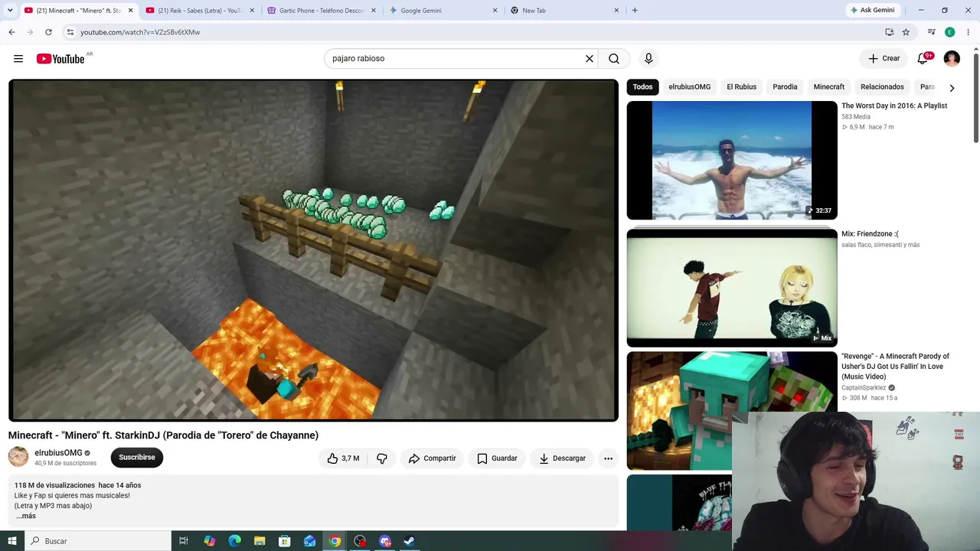
Task: Open YouTube notifications bell
Action: (923, 59)
